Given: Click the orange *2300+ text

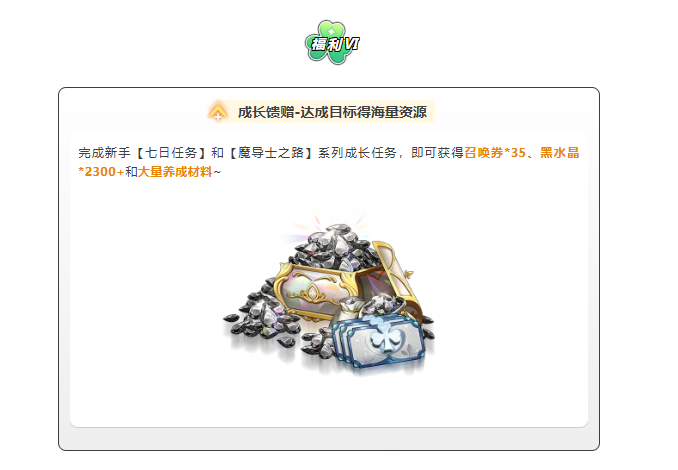Looking at the screenshot, I should click(x=101, y=172).
